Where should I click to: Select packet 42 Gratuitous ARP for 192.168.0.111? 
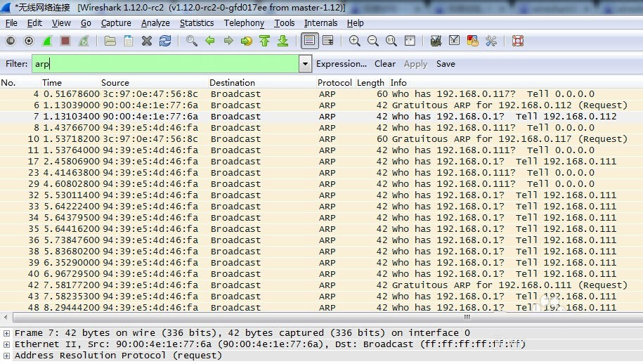322,285
